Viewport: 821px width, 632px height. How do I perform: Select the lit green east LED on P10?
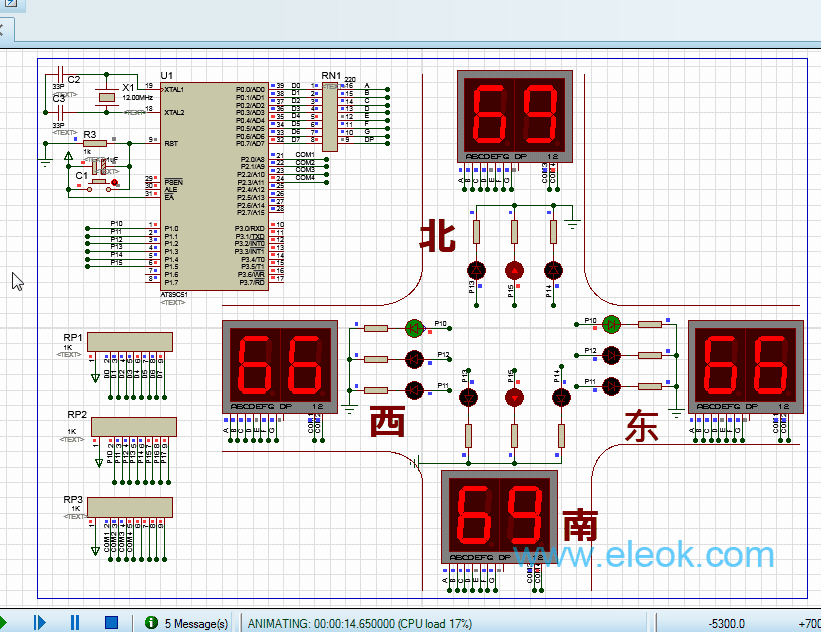coord(611,325)
